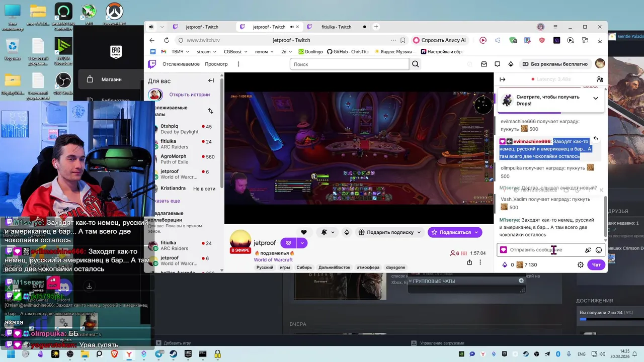The image size is (644, 362).
Task: Collapse the chat panel arrow icon
Action: pyautogui.click(x=502, y=79)
